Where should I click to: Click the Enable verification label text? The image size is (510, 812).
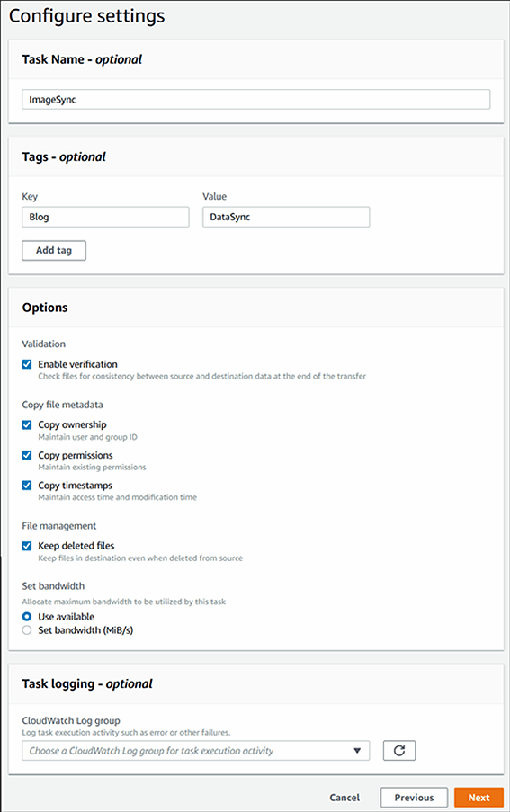point(77,364)
